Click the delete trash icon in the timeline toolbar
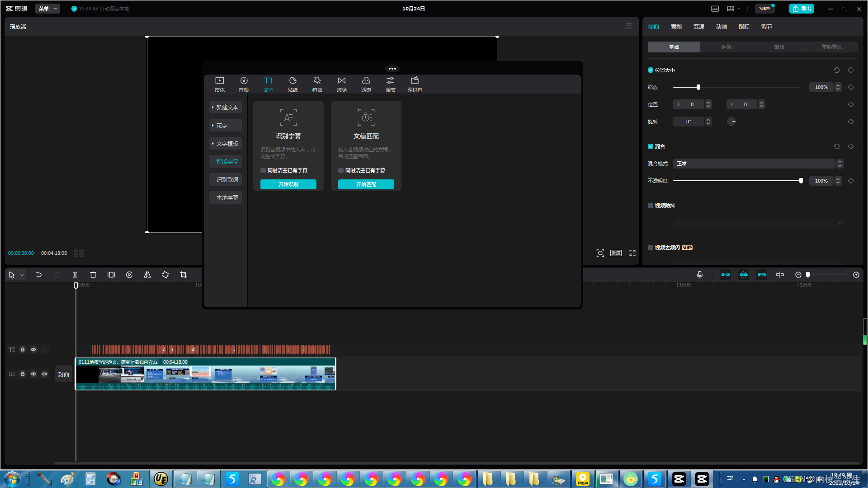This screenshot has width=868, height=488. tap(93, 275)
